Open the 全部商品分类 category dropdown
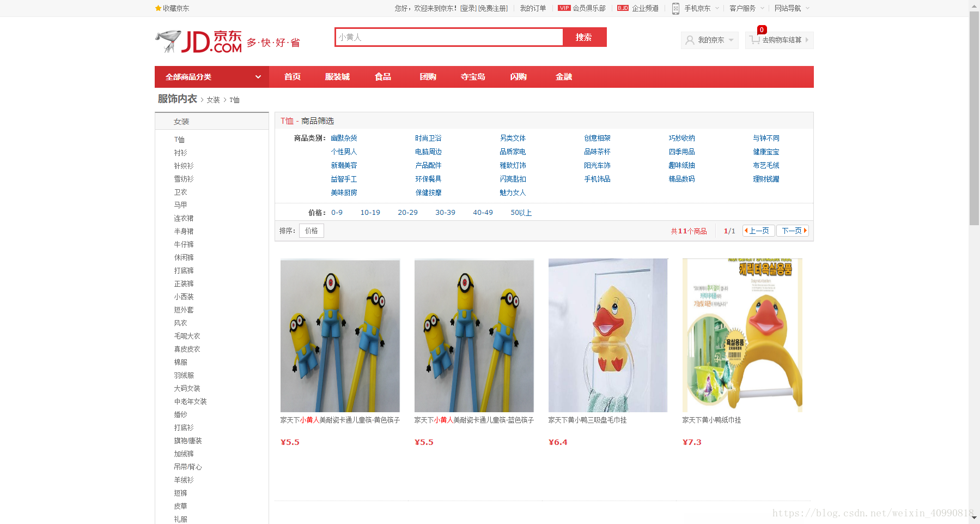 [x=212, y=77]
